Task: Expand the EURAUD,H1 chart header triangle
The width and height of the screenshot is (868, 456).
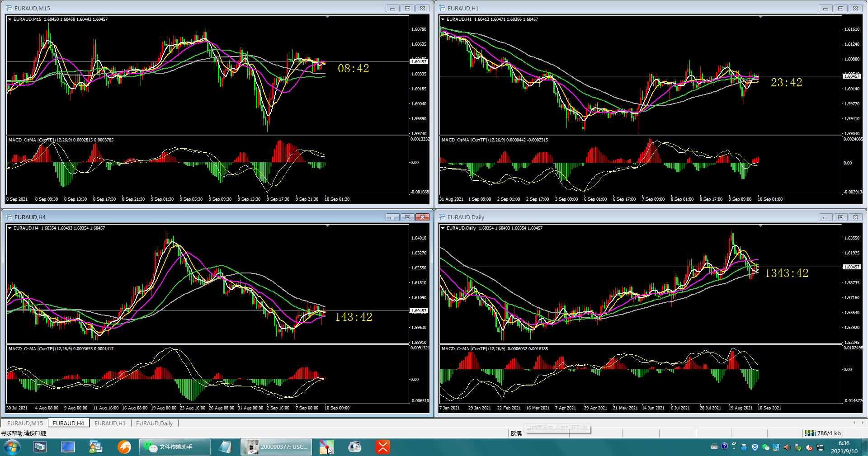Action: [x=443, y=19]
